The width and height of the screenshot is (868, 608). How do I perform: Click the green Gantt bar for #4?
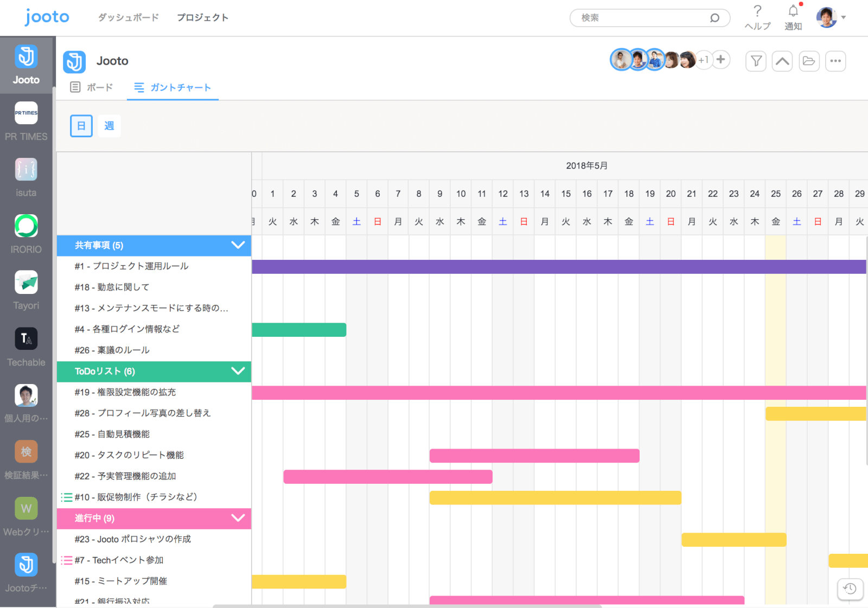tap(299, 330)
